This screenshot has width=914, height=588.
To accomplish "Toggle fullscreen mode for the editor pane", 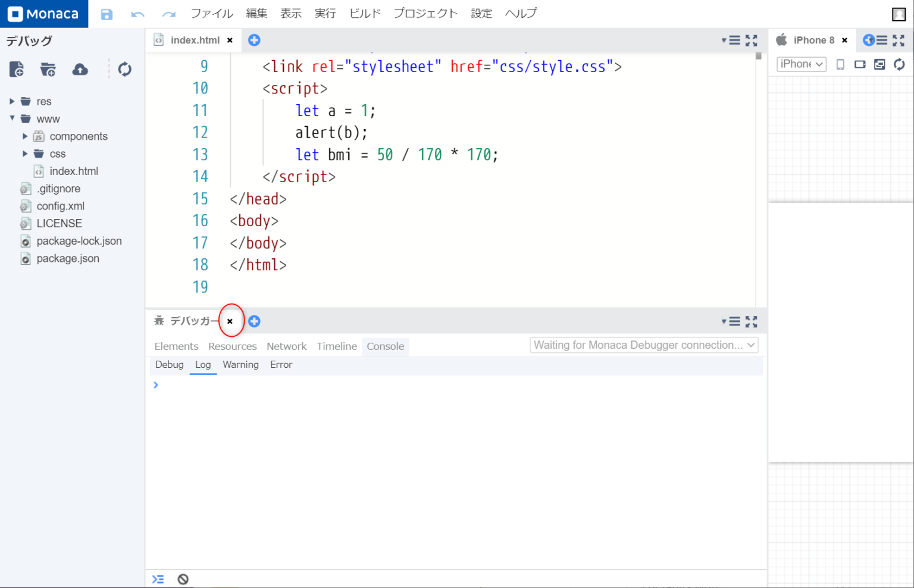I will click(752, 40).
